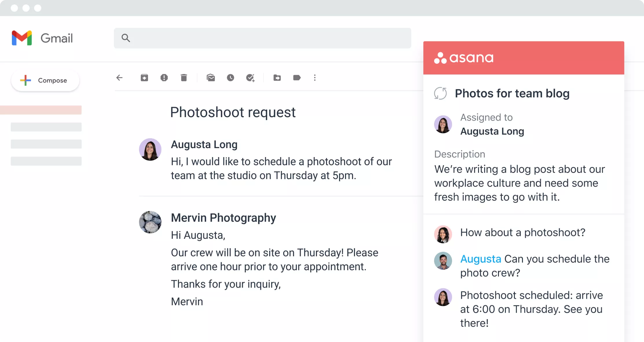Screen dimensions: 644x342
Task: Delete the email with the trash icon
Action: [184, 78]
